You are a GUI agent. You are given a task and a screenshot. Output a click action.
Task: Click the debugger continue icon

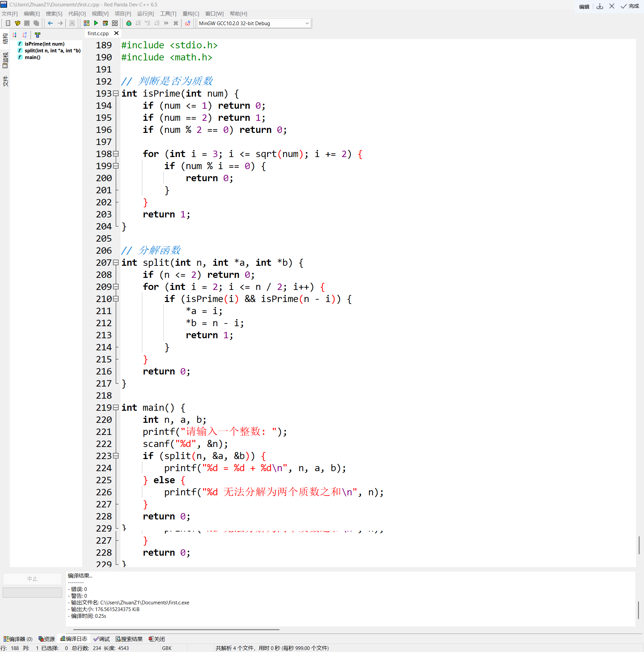click(166, 23)
